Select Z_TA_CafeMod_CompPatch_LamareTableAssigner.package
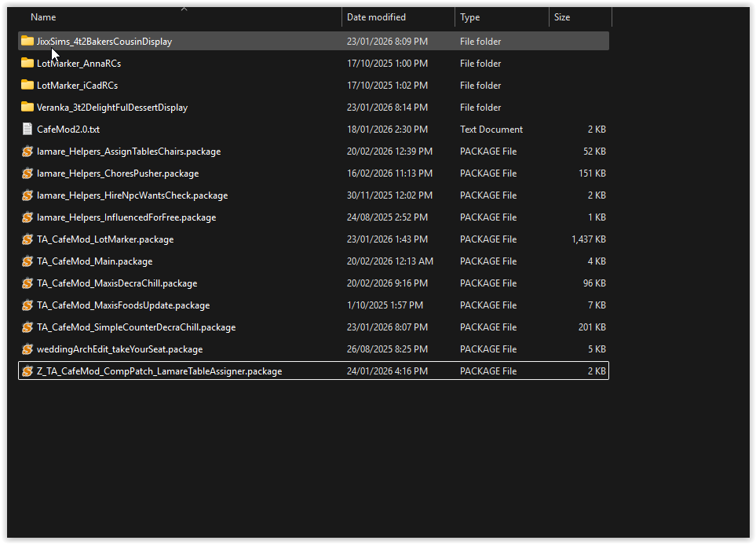 coord(157,371)
